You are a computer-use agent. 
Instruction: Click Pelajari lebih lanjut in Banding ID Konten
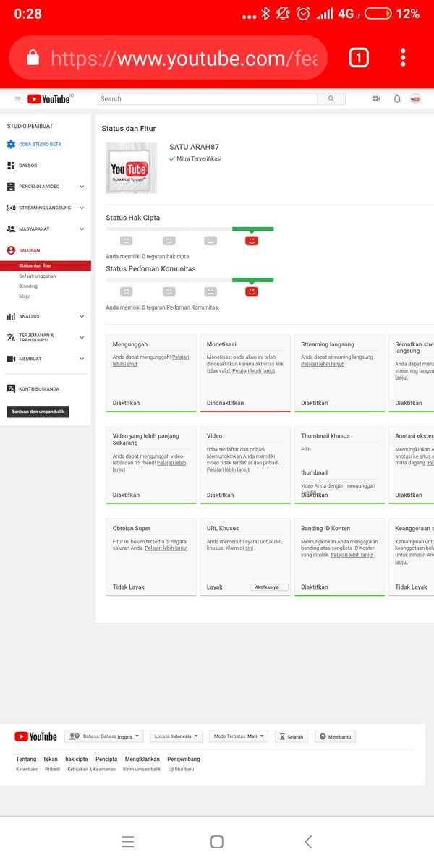[x=352, y=555]
